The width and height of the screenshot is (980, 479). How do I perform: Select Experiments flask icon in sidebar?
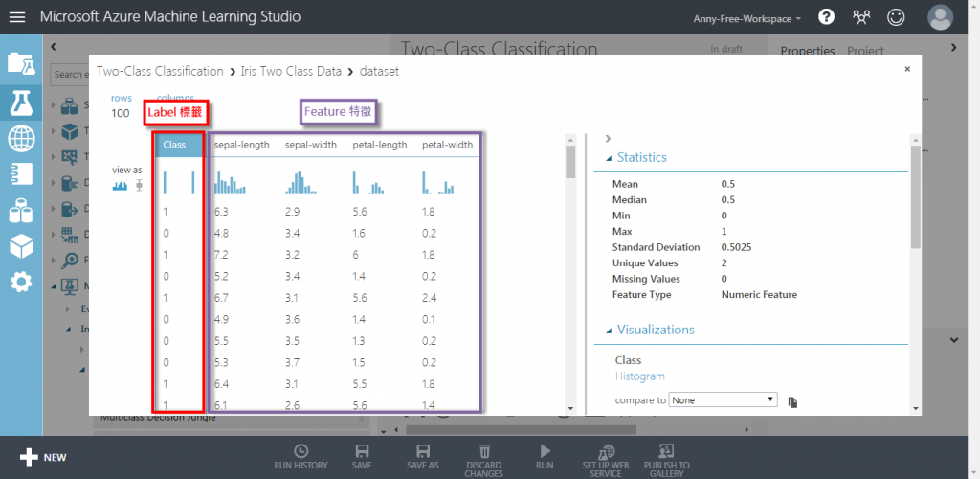pyautogui.click(x=21, y=102)
